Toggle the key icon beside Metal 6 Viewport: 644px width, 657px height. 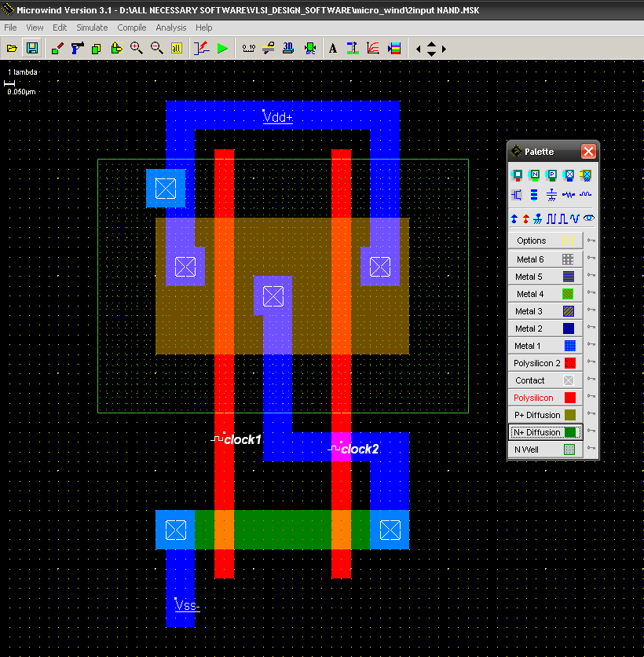[591, 258]
